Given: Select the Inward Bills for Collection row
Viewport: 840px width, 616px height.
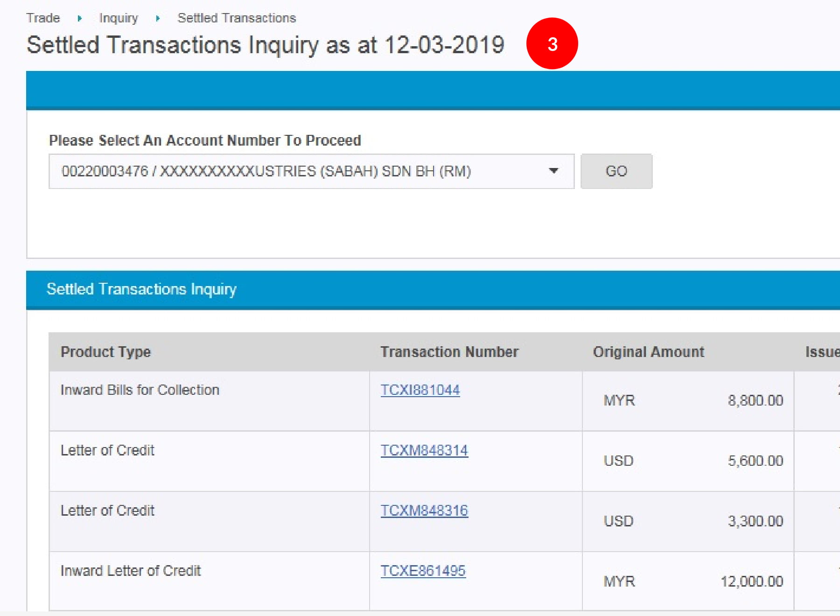Looking at the screenshot, I should point(140,390).
